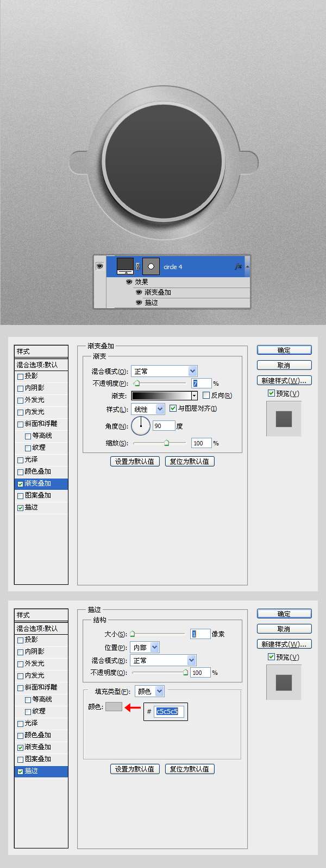Click preview thumbnail in Gradient Overlay dialog
The width and height of the screenshot is (326, 868).
point(284,419)
